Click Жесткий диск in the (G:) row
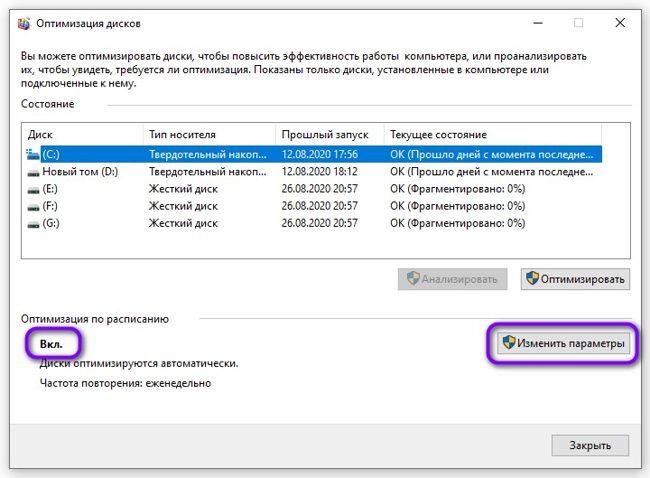Screen dimensions: 650x478 click(x=183, y=223)
